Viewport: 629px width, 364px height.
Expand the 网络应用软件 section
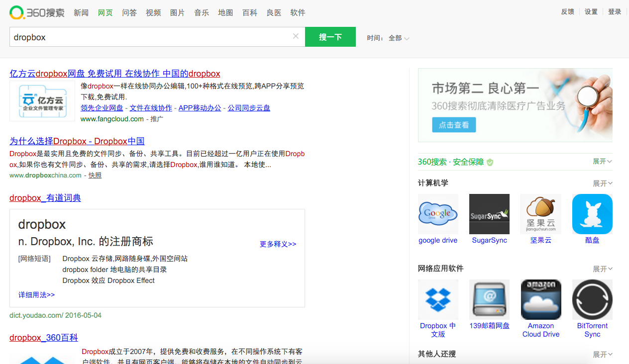602,269
